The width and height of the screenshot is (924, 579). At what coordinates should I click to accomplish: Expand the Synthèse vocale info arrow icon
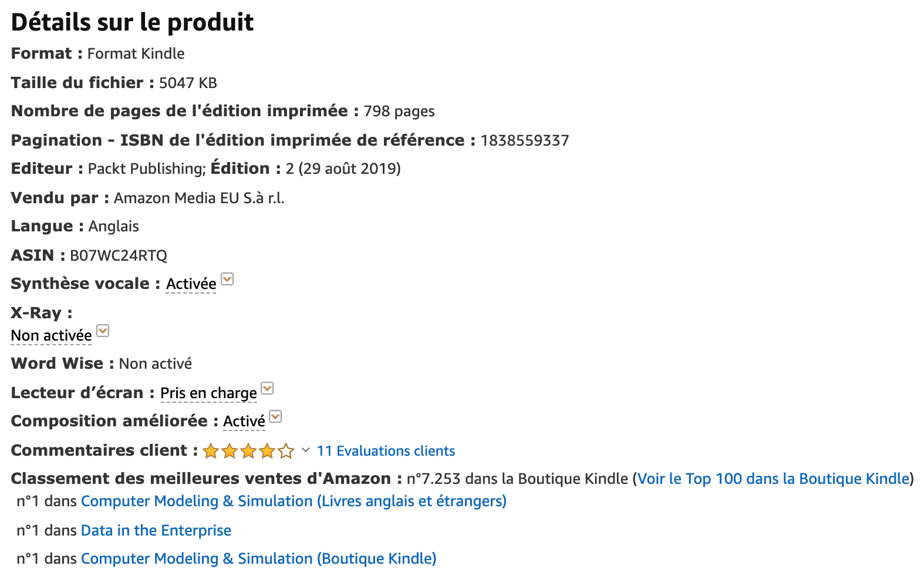click(x=227, y=279)
